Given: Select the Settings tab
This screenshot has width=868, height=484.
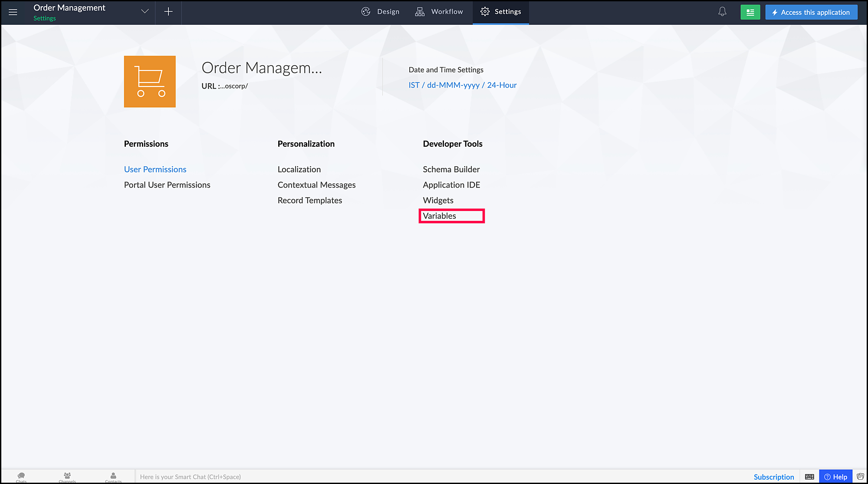Looking at the screenshot, I should 500,12.
